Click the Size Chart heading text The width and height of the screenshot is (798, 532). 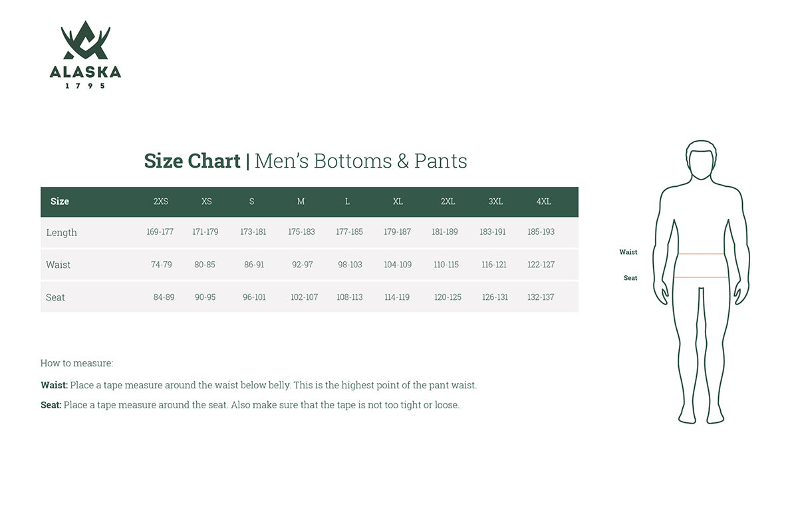click(192, 161)
